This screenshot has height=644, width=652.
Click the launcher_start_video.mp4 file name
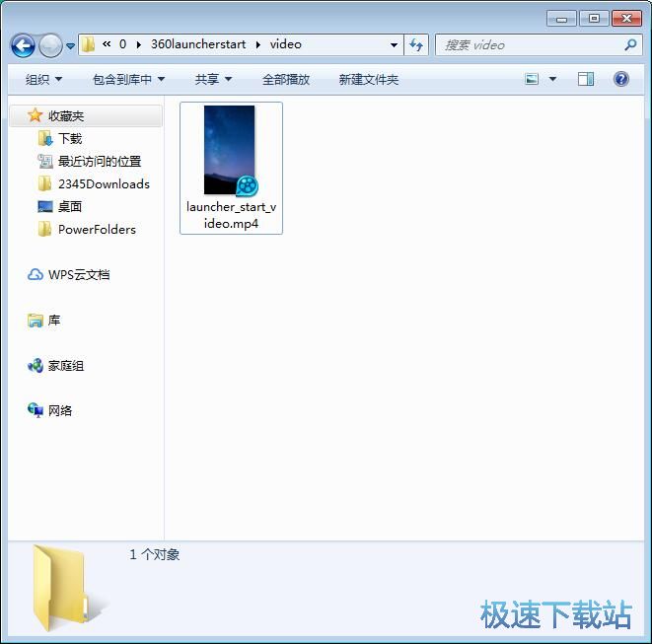point(231,215)
